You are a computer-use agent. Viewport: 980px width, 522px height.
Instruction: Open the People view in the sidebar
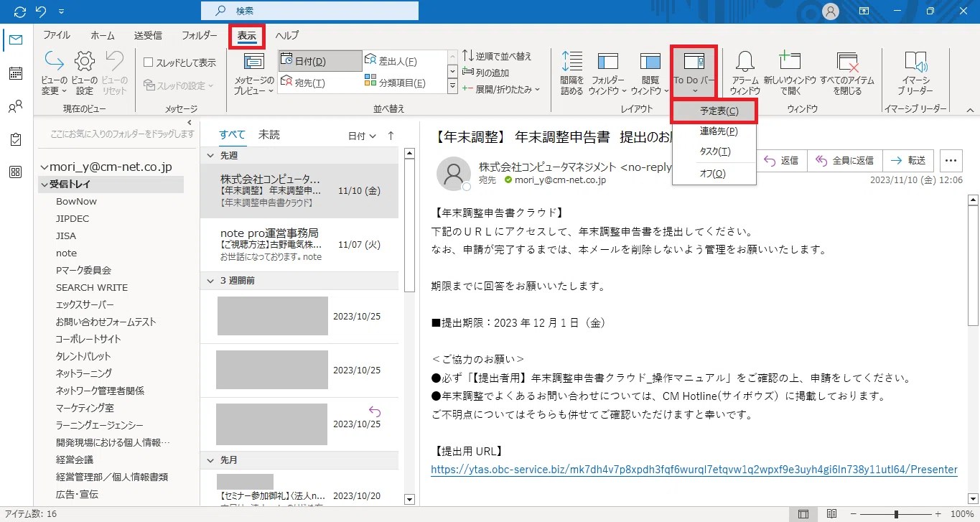16,107
